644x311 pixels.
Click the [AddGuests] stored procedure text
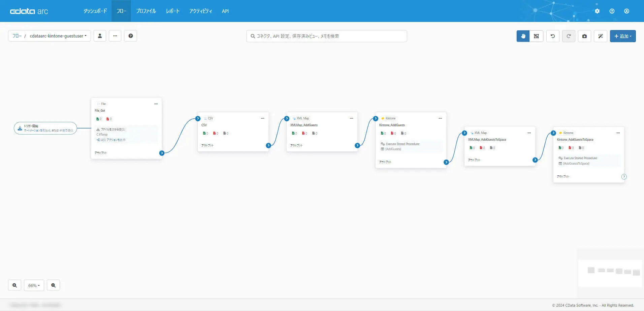(393, 149)
